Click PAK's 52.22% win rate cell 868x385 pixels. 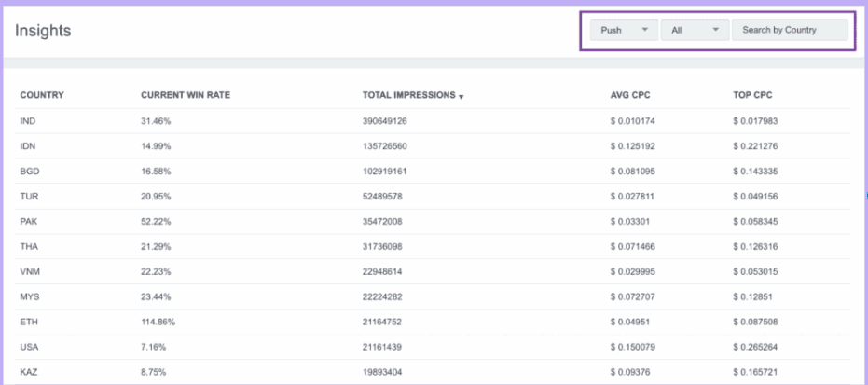click(x=156, y=222)
